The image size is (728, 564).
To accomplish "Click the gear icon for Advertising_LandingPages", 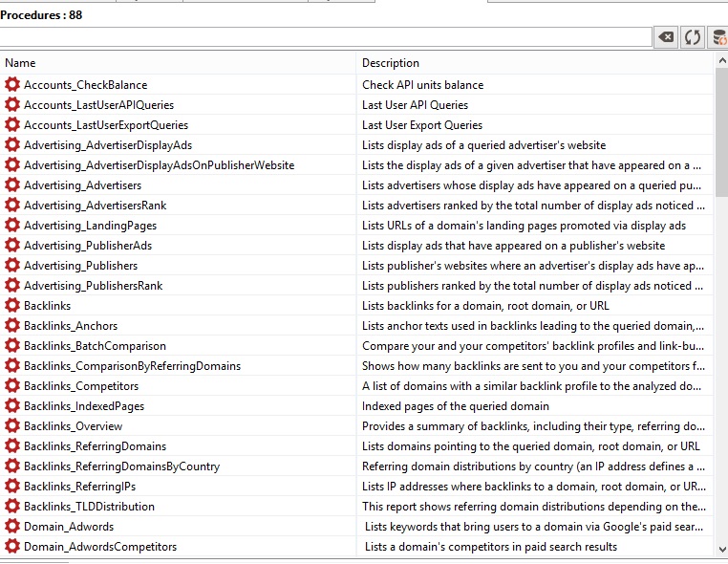I will pos(12,226).
